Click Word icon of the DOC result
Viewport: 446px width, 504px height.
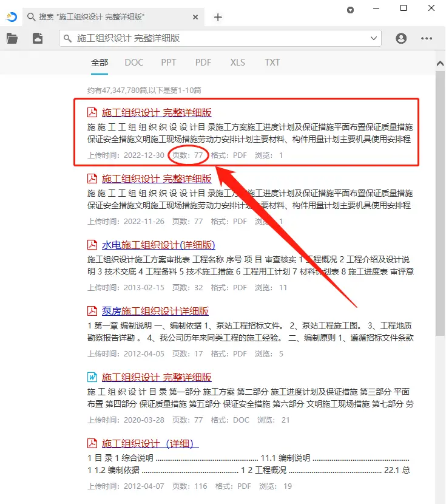92,377
